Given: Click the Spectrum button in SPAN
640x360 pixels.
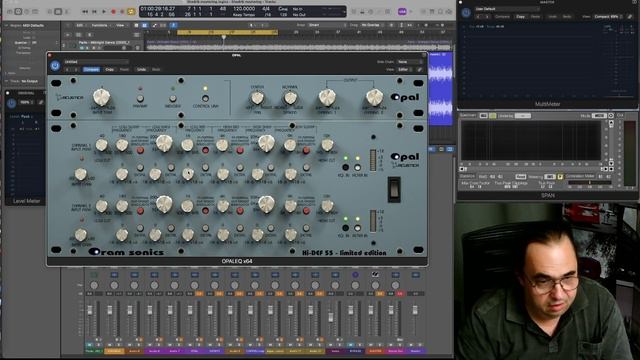Looking at the screenshot, I should (x=468, y=116).
